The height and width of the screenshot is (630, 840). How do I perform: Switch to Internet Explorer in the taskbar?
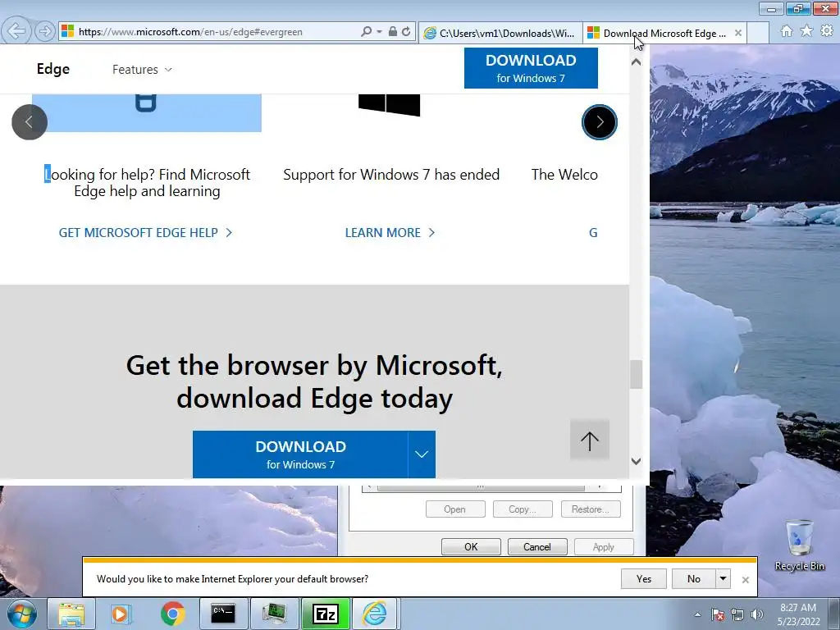[374, 614]
